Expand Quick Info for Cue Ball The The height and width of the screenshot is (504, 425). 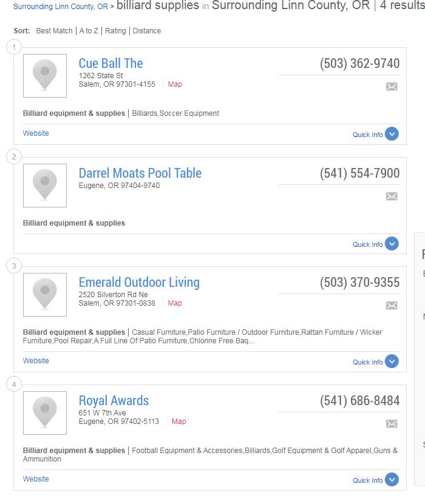(x=375, y=135)
